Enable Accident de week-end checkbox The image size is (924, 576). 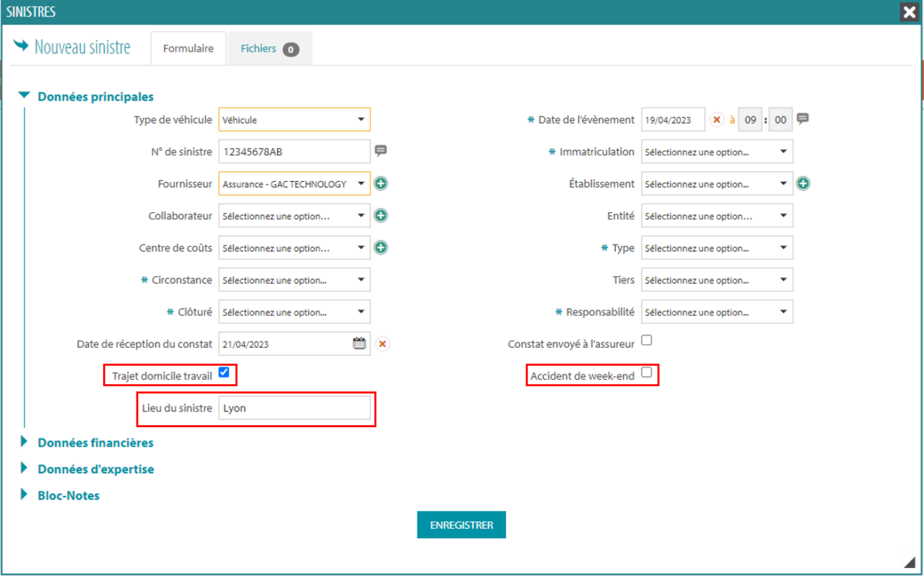647,372
